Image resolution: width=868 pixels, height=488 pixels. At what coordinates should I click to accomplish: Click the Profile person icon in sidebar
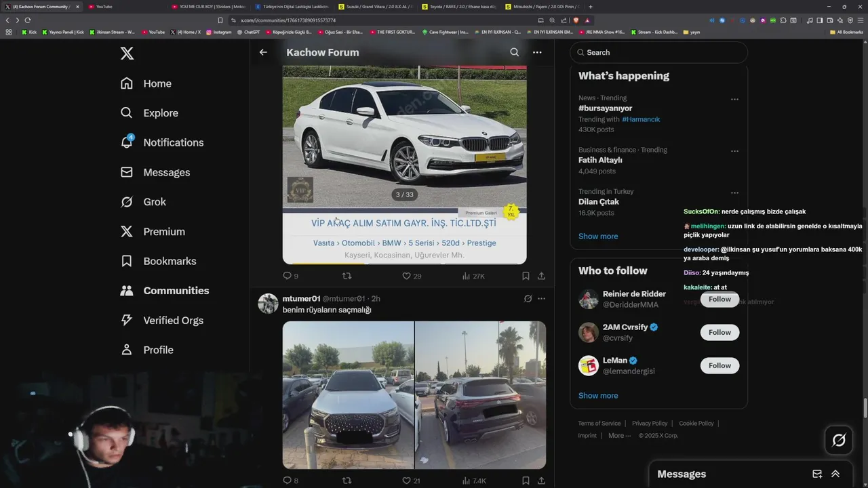[126, 350]
